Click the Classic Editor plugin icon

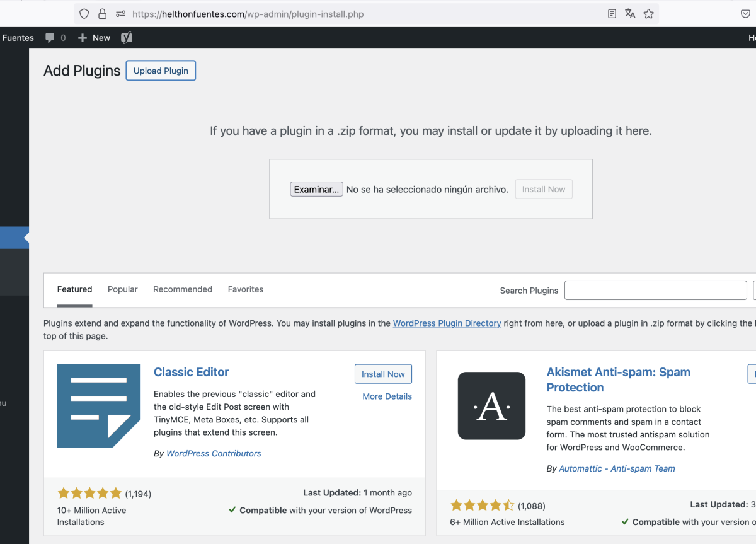99,406
